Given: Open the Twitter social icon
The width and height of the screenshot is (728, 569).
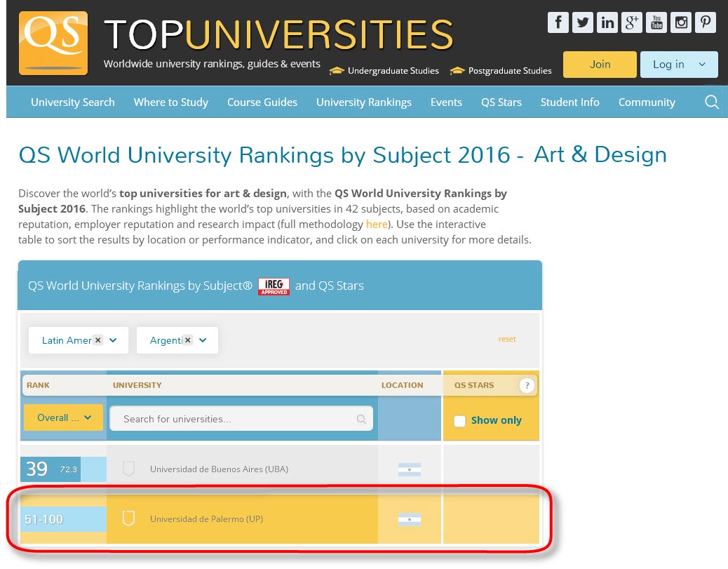Looking at the screenshot, I should pyautogui.click(x=582, y=22).
